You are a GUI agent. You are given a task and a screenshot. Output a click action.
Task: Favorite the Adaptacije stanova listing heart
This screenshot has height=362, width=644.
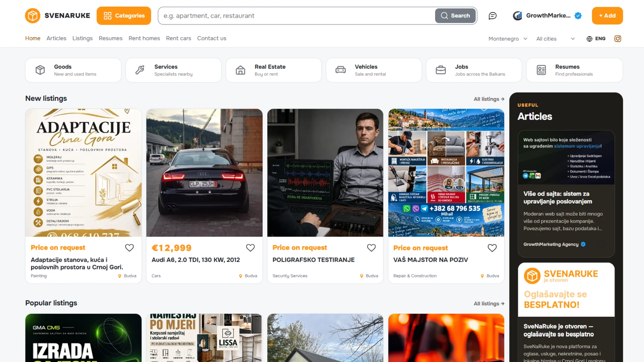pos(129,248)
